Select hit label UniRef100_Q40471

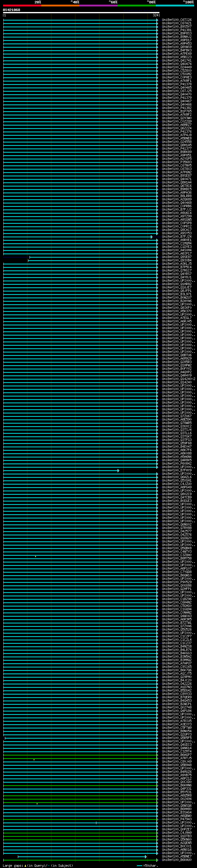pyautogui.click(x=176, y=179)
